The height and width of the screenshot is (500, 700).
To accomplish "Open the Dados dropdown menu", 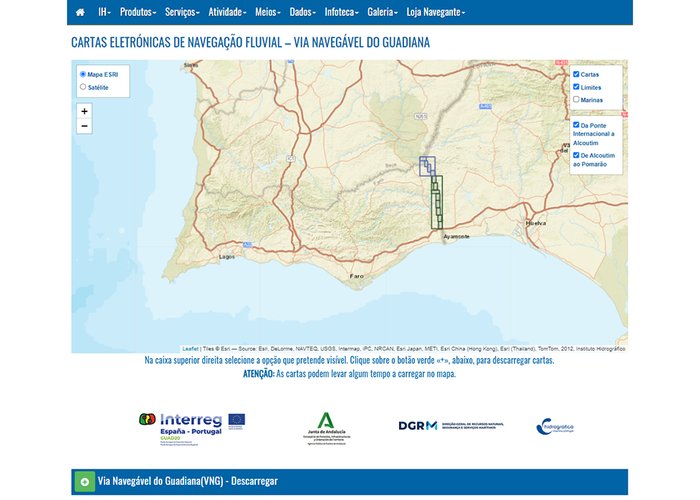I will [x=303, y=12].
